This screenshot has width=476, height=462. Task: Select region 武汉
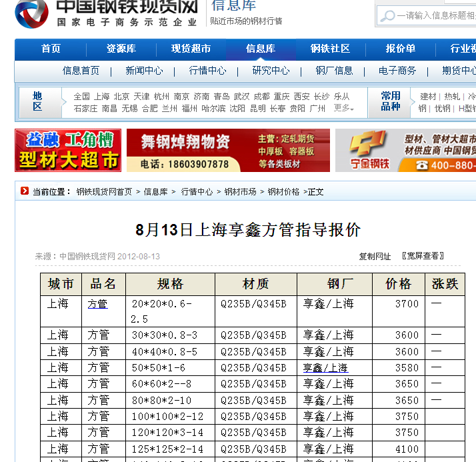[x=241, y=97]
